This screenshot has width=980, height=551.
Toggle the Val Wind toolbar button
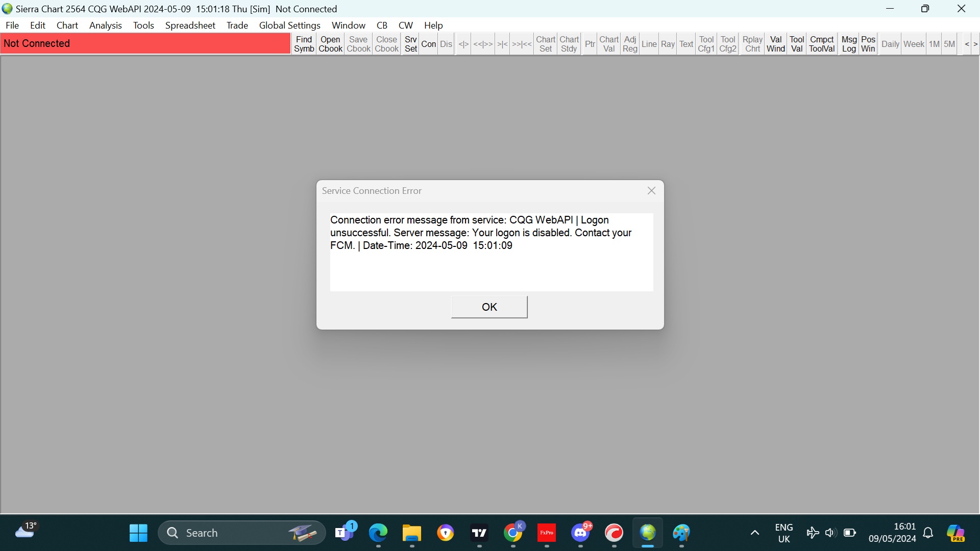pos(775,44)
